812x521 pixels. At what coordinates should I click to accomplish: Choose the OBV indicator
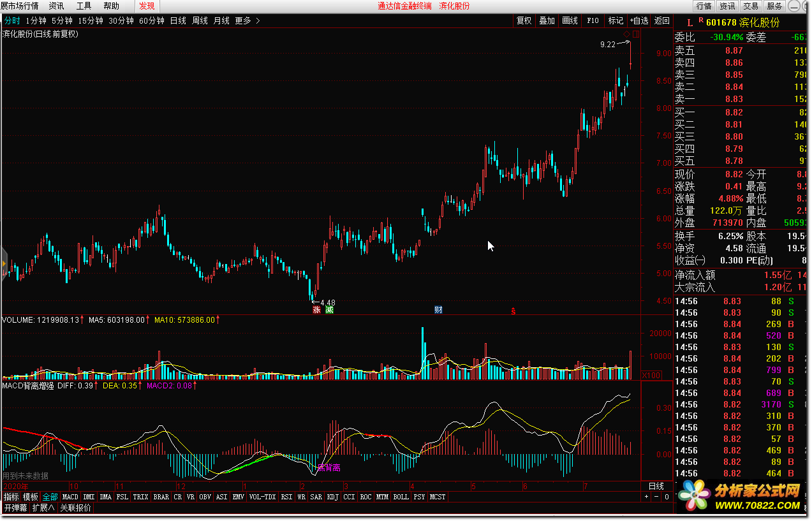coord(205,497)
